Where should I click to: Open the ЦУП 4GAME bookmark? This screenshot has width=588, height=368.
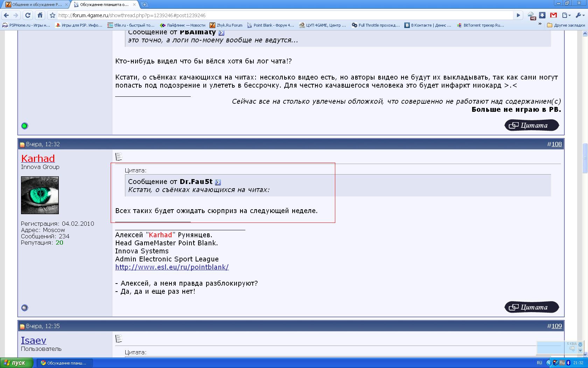(x=323, y=25)
